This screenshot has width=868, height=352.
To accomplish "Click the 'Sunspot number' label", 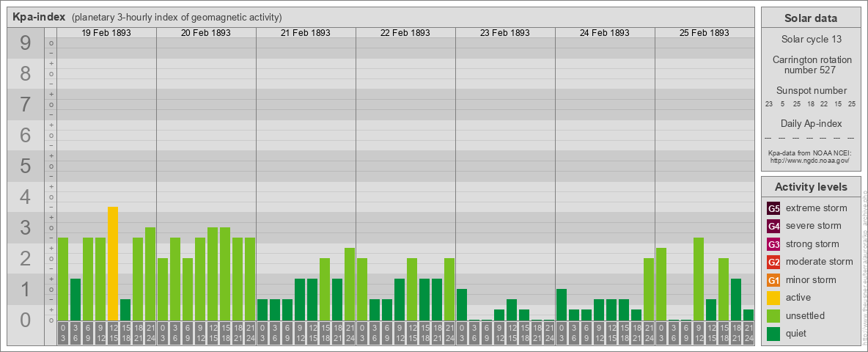I will 811,91.
